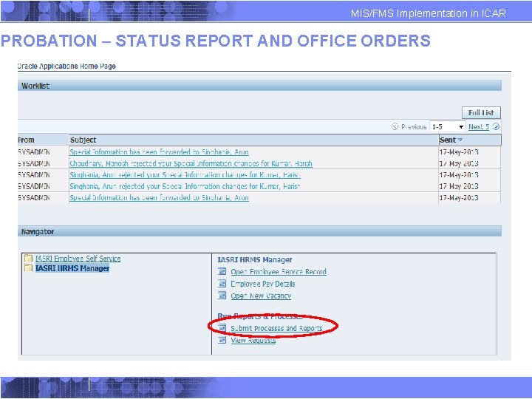The height and width of the screenshot is (399, 532).
Task: Go to the Next 5 link
Action: [x=479, y=126]
